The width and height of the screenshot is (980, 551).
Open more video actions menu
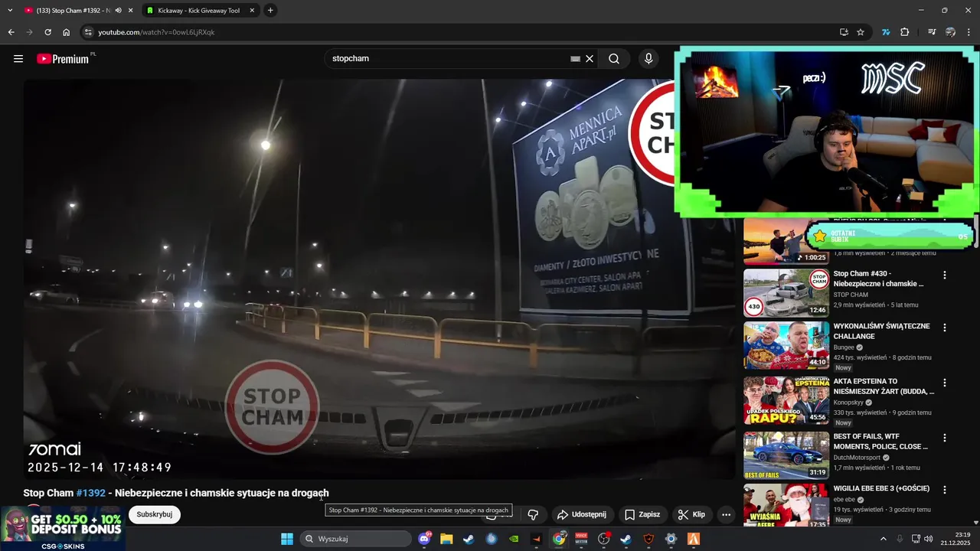[727, 514]
